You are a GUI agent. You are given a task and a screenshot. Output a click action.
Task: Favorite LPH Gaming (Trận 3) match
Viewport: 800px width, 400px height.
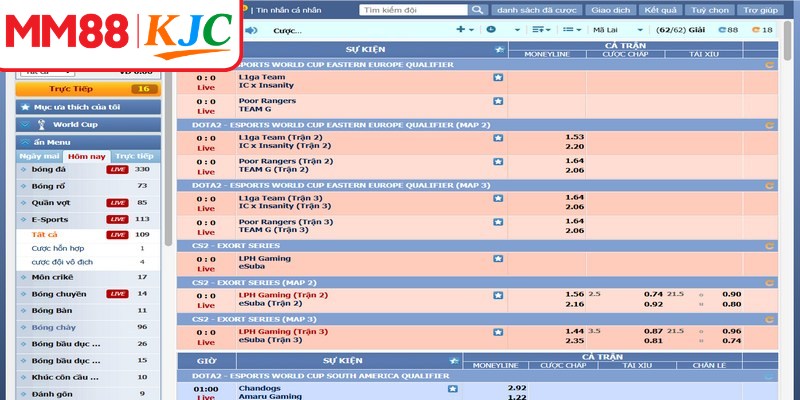498,332
